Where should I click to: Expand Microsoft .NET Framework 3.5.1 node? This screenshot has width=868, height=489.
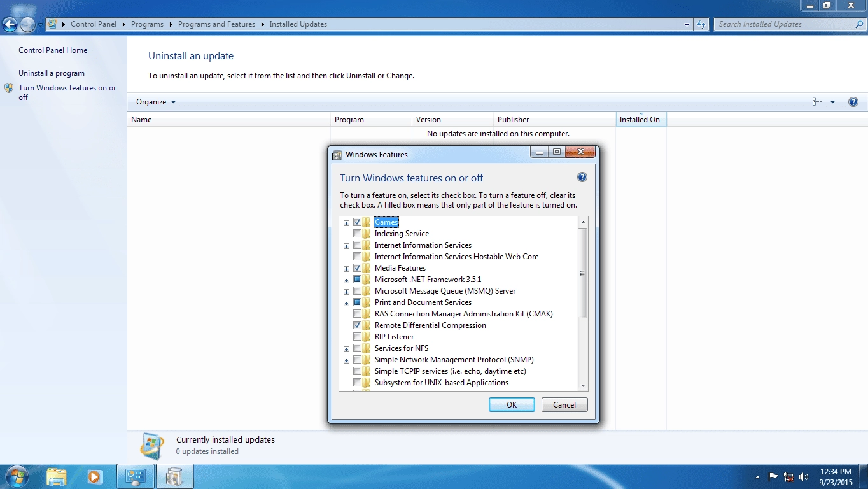[346, 280]
